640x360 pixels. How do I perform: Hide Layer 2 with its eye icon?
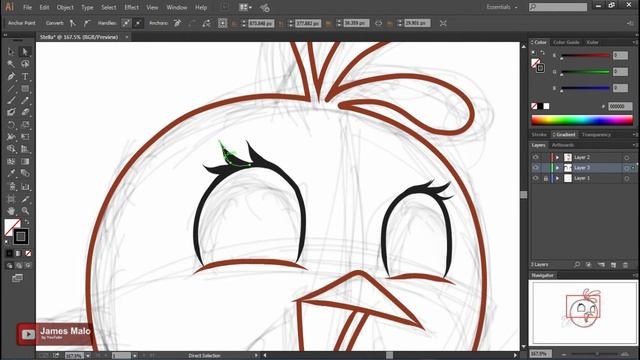coord(536,157)
